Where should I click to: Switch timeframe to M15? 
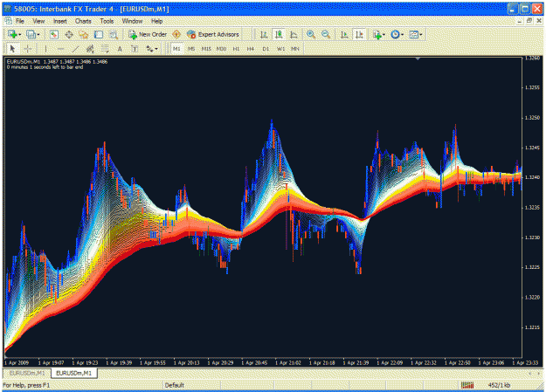tap(206, 49)
